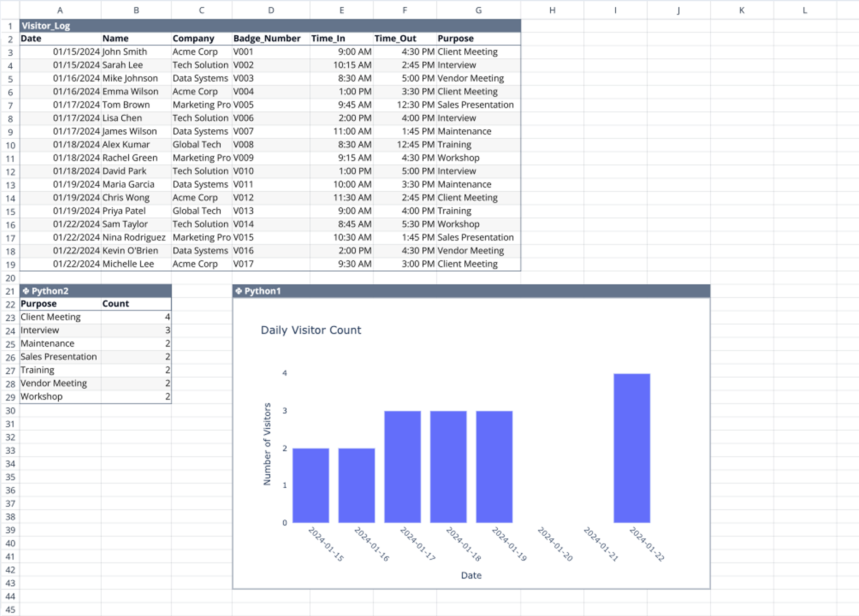The height and width of the screenshot is (616, 859).
Task: Select column L header
Action: [x=805, y=10]
